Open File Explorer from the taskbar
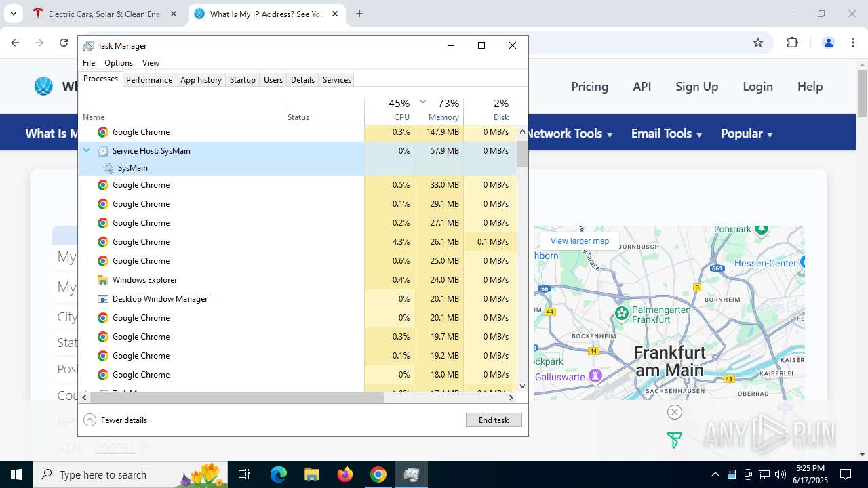868x488 pixels. pyautogui.click(x=311, y=474)
